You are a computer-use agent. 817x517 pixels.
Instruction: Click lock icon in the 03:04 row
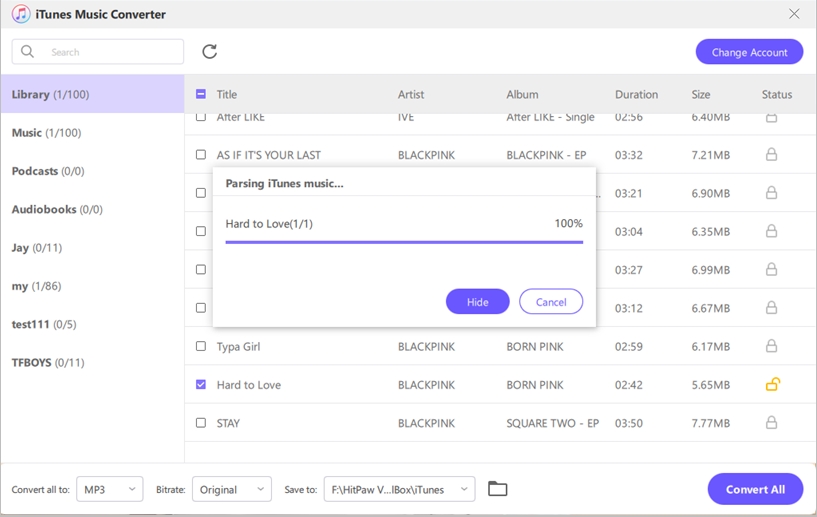point(771,231)
